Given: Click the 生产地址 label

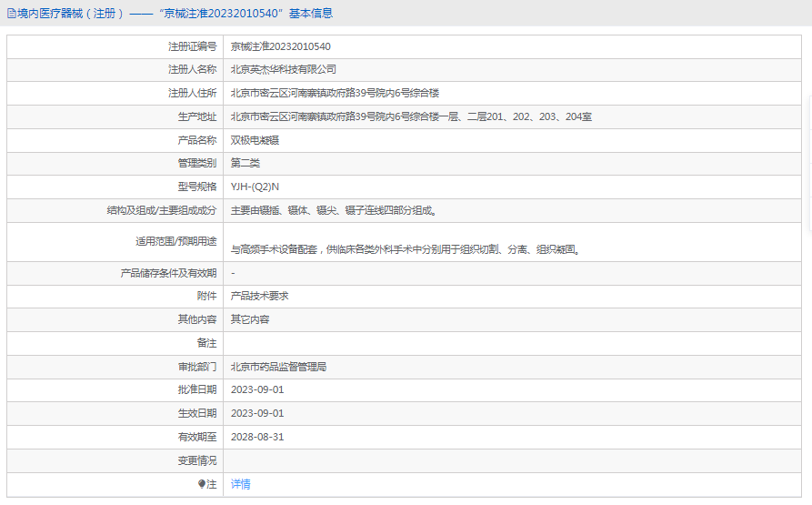Looking at the screenshot, I should (x=197, y=117).
